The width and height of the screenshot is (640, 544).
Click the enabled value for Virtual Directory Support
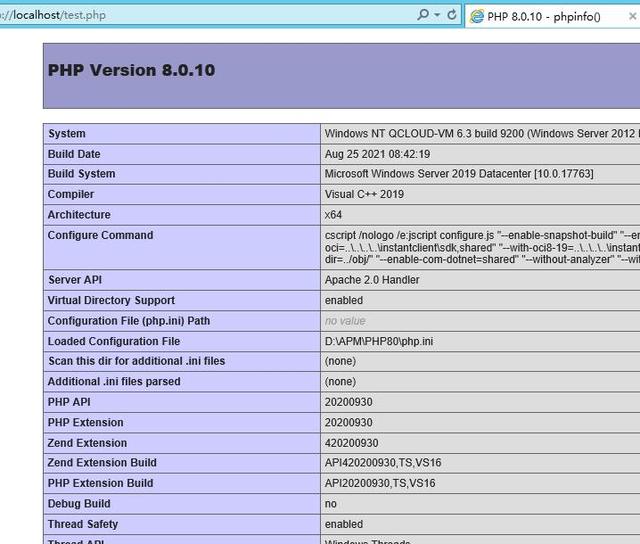click(x=344, y=300)
